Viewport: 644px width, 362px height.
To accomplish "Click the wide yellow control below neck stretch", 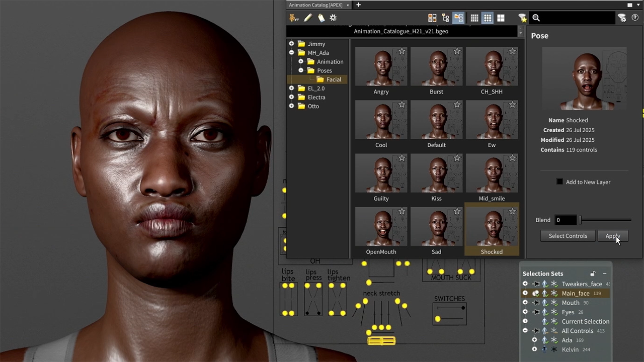I will [381, 341].
